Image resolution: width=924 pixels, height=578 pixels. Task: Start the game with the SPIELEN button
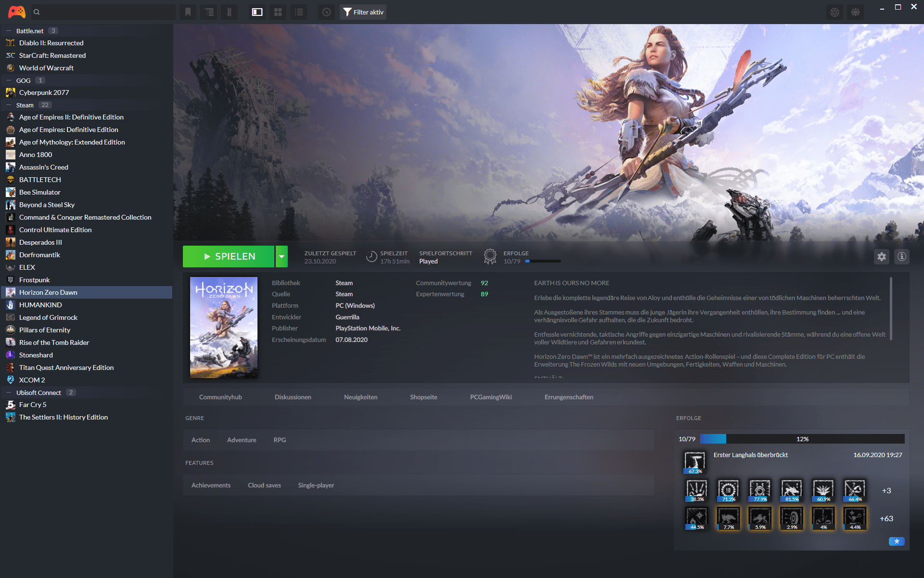tap(229, 256)
